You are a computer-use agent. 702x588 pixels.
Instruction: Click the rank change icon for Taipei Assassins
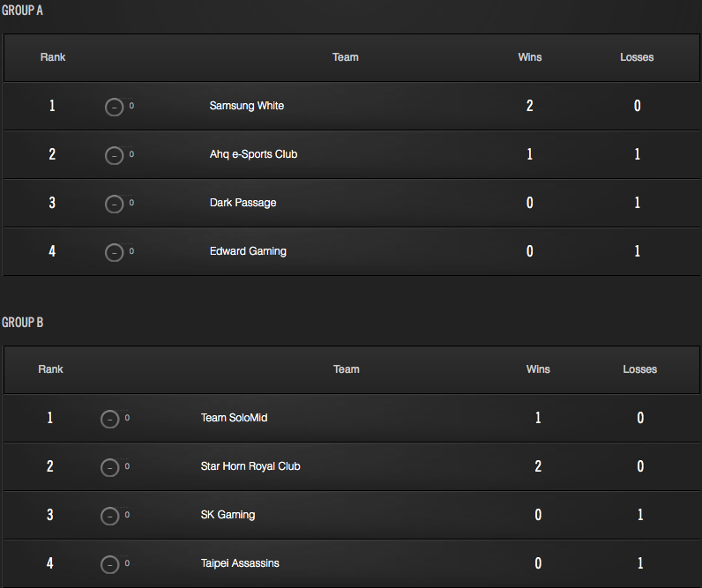(109, 564)
